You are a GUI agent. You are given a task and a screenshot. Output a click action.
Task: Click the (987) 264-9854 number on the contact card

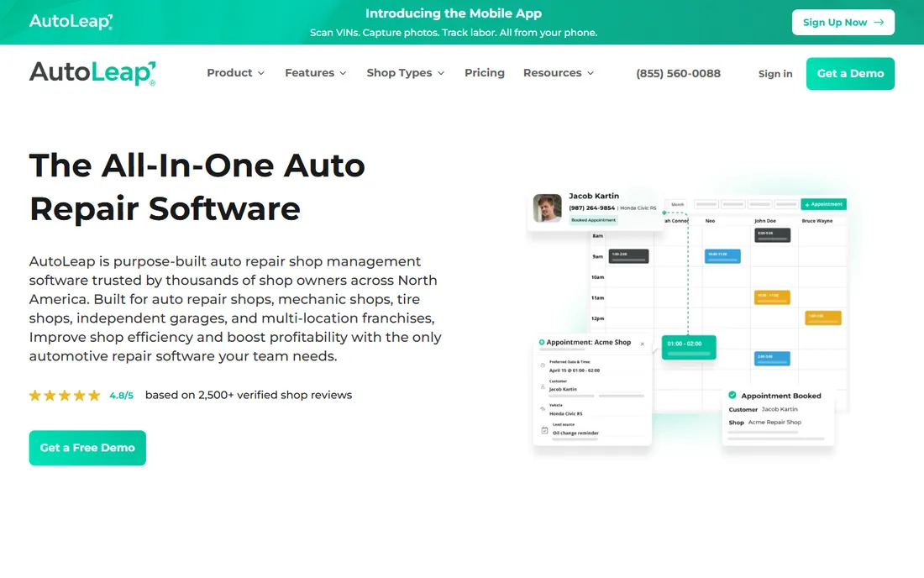coord(591,208)
